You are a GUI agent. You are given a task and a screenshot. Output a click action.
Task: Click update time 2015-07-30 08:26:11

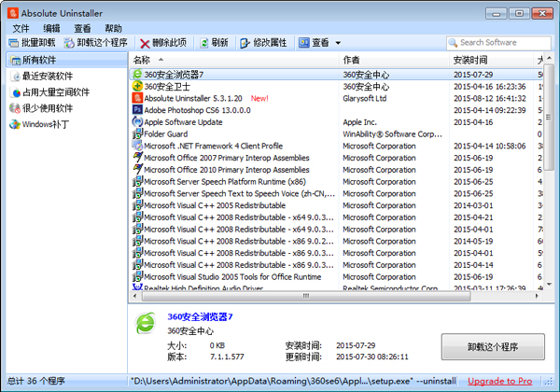pos(372,357)
